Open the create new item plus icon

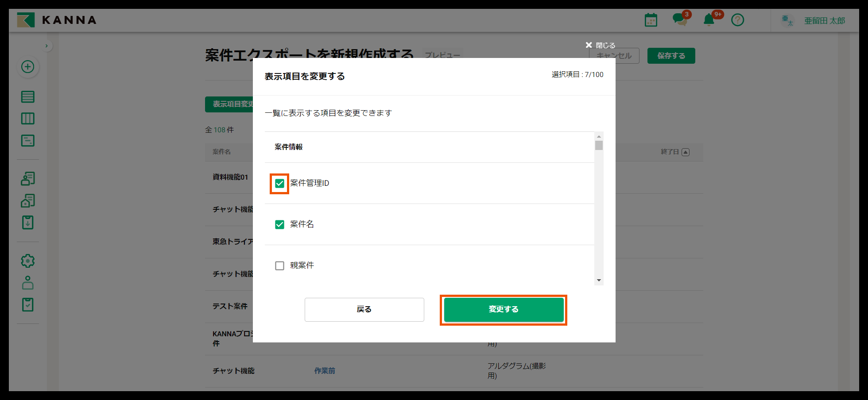tap(27, 67)
